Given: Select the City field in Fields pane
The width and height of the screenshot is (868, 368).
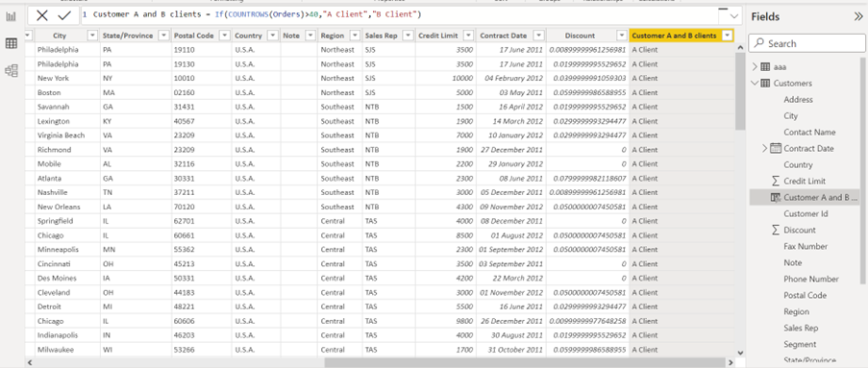Looking at the screenshot, I should click(790, 115).
